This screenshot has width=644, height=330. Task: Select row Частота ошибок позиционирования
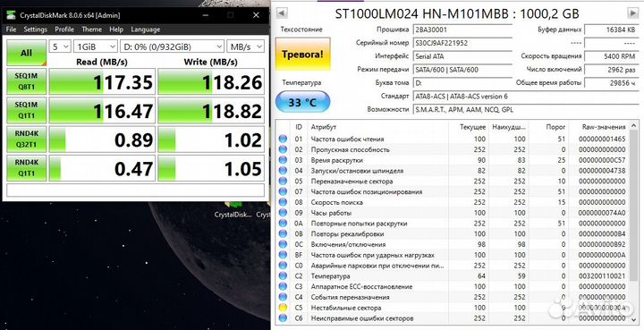[452, 192]
